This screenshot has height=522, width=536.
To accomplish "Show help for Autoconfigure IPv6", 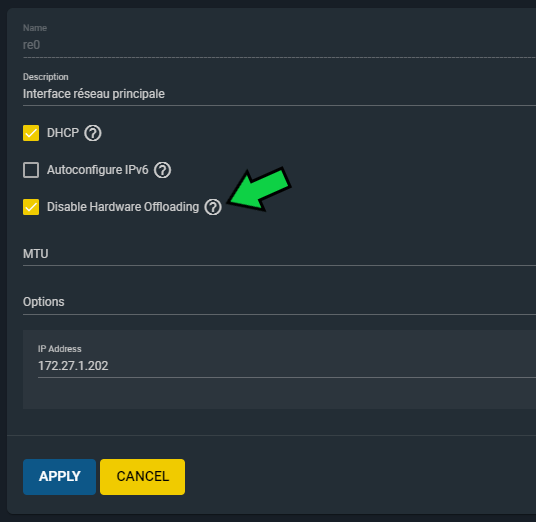I will (162, 170).
